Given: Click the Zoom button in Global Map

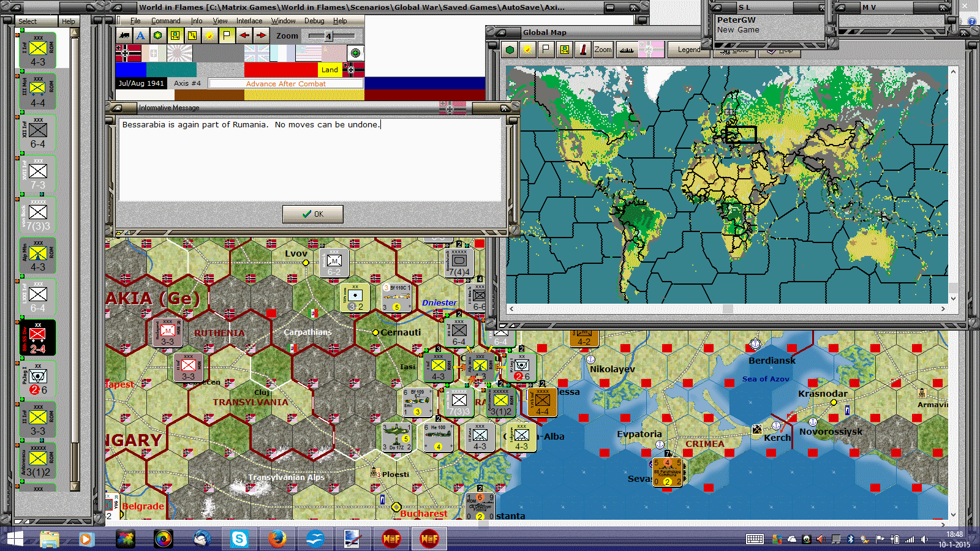Looking at the screenshot, I should (603, 50).
